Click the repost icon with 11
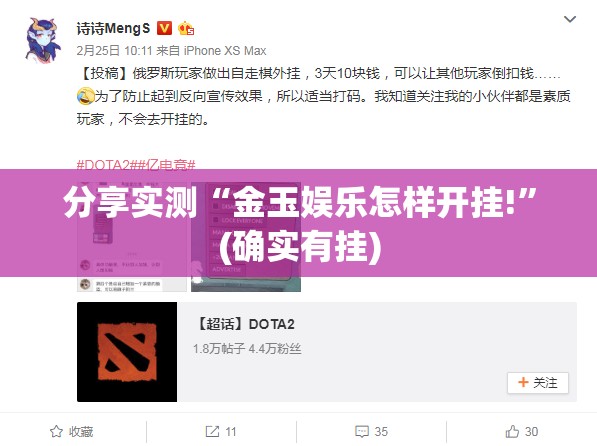The image size is (597, 446). click(212, 432)
